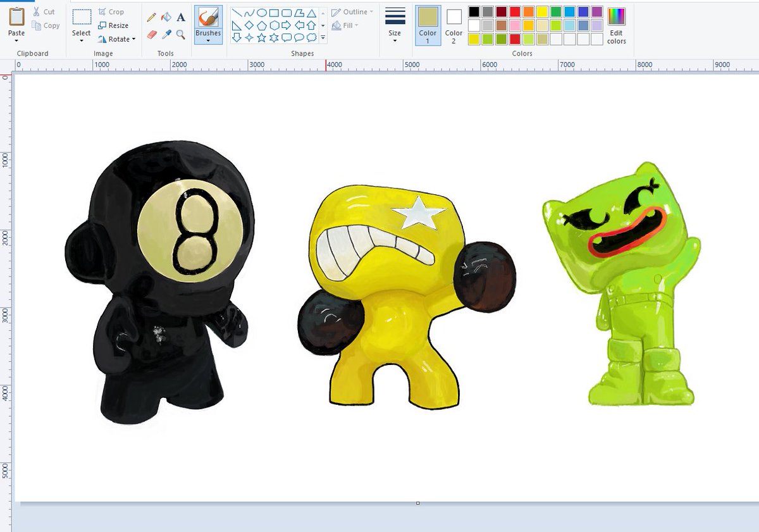Choose the Pentagon shape
759x532 pixels.
pos(261,25)
